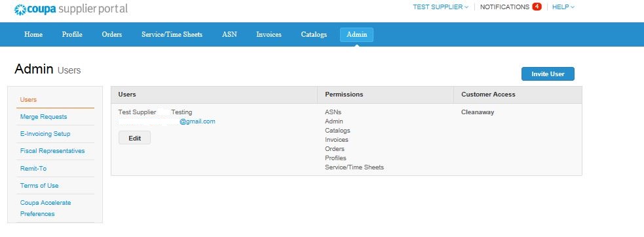Click the Orders permission entry in the table
Image resolution: width=644 pixels, height=237 pixels.
pos(335,149)
